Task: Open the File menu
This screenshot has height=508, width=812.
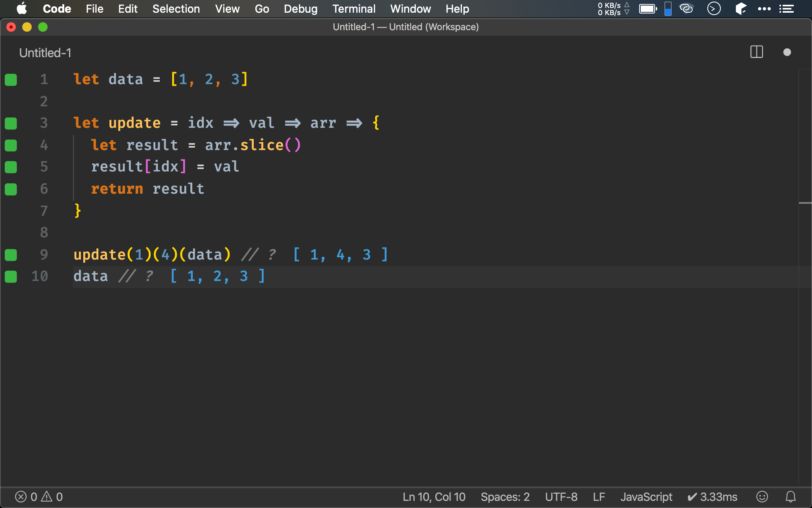Action: [94, 9]
